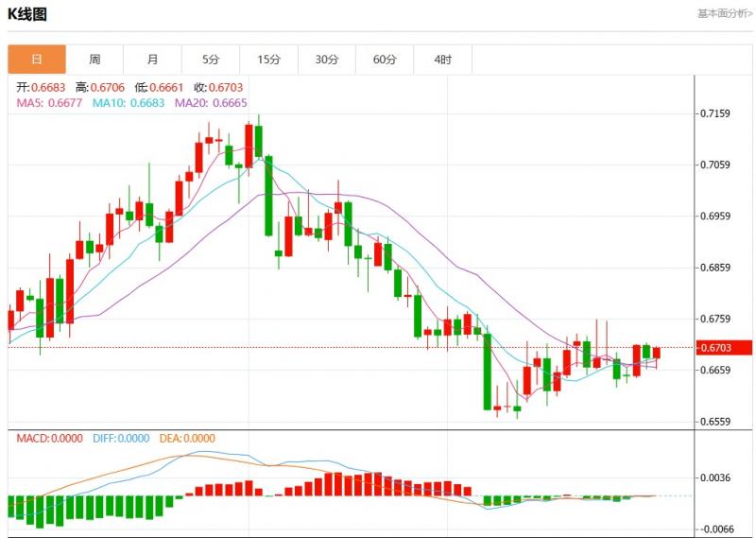Switch to the 周 weekly tab
The width and height of the screenshot is (756, 538).
pyautogui.click(x=94, y=60)
